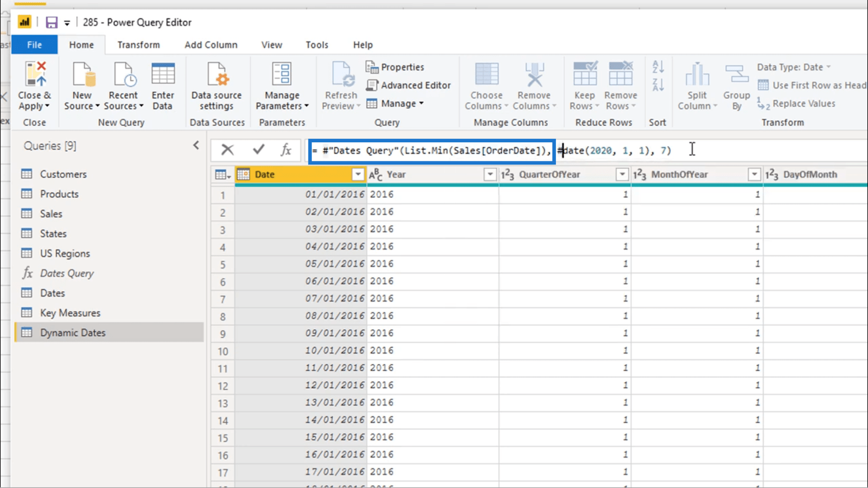Click the Manage Parameters icon
The width and height of the screenshot is (868, 488).
point(282,74)
